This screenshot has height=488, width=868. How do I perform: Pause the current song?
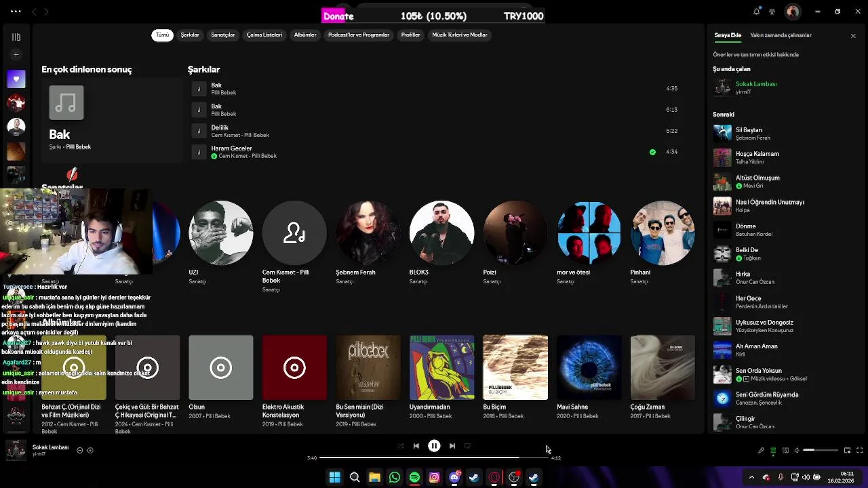pyautogui.click(x=434, y=446)
